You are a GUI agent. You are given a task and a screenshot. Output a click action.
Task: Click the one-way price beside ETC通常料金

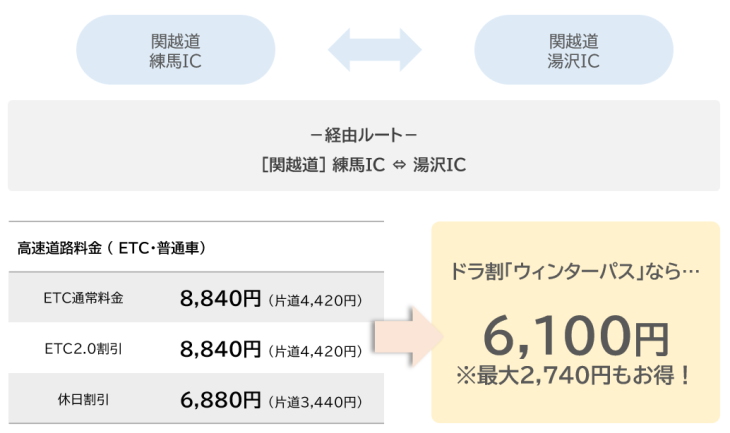pos(315,299)
